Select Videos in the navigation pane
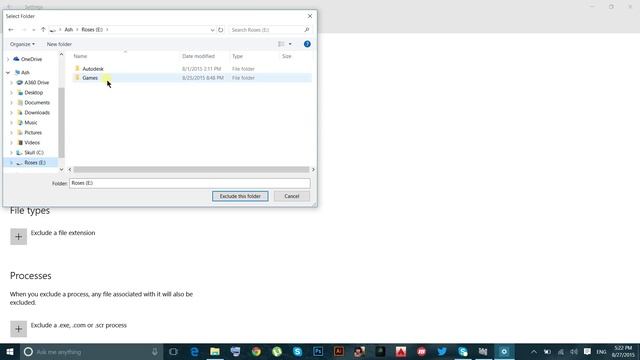Viewport: 640px width, 360px height. click(x=32, y=142)
